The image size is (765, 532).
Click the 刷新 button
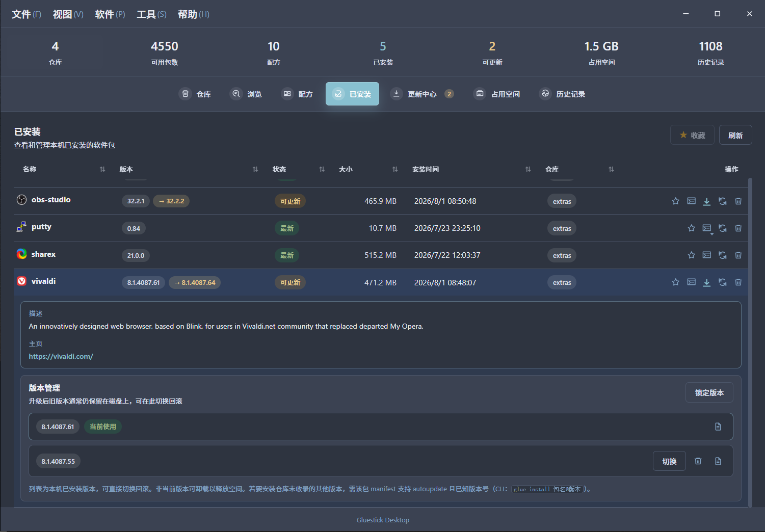735,135
